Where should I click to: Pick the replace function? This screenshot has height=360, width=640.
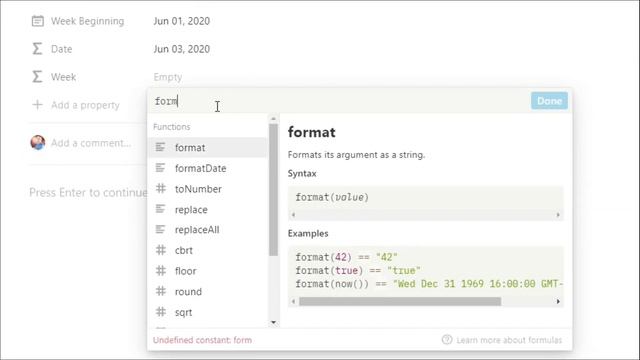[208, 209]
